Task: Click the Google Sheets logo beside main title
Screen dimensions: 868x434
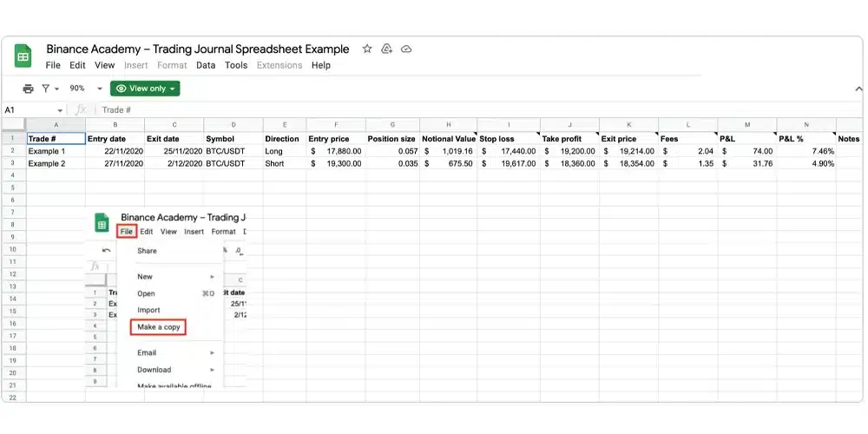Action: [23, 56]
